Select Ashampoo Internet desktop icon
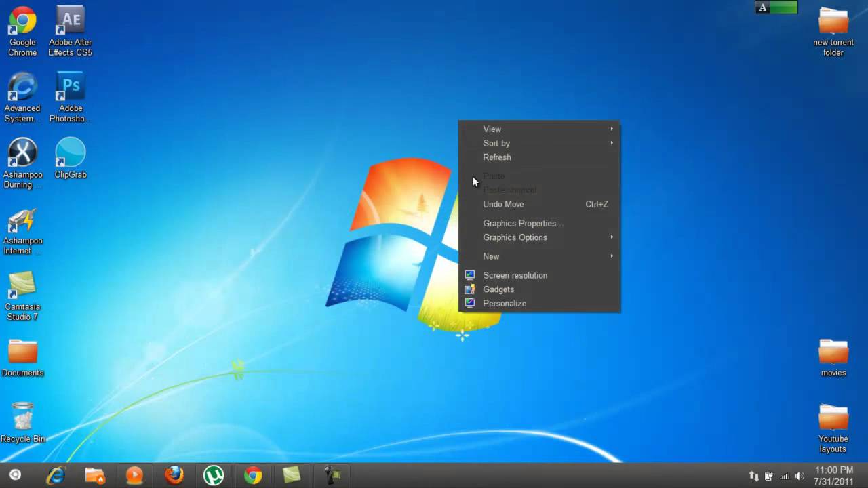The width and height of the screenshot is (868, 488). pos(22,230)
